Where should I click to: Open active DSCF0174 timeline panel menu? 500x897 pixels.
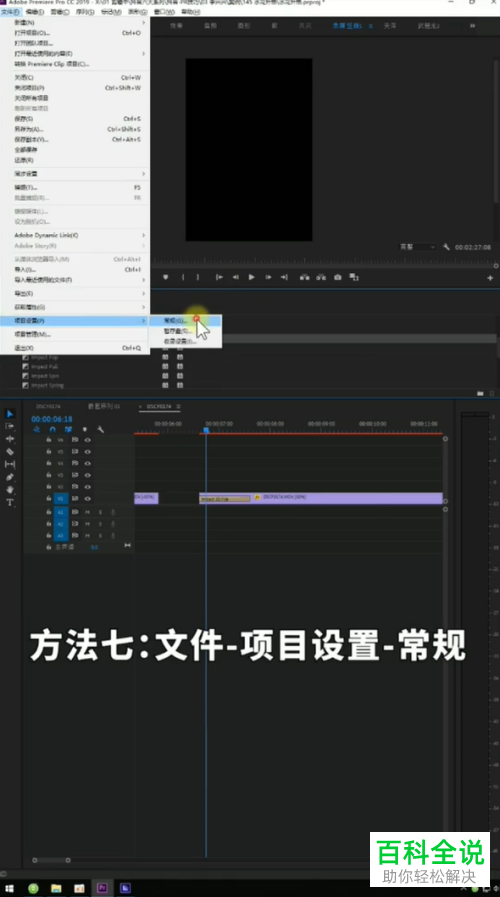pyautogui.click(x=178, y=406)
